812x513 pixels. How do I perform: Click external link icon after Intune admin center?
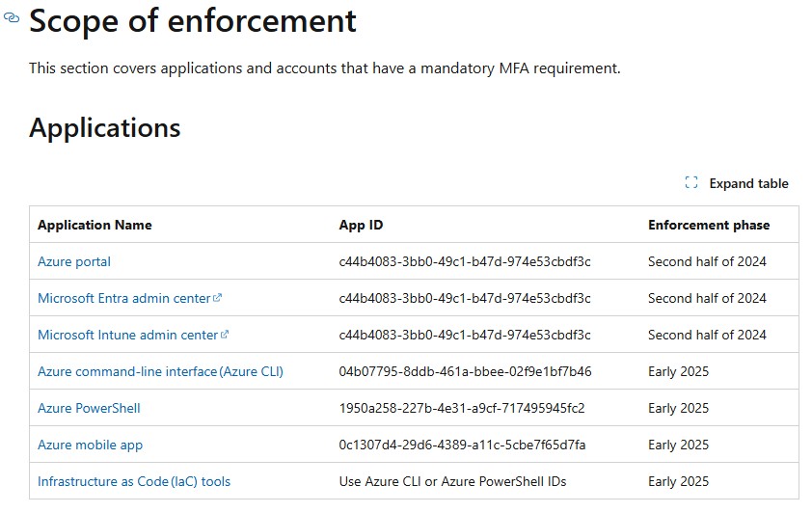225,335
